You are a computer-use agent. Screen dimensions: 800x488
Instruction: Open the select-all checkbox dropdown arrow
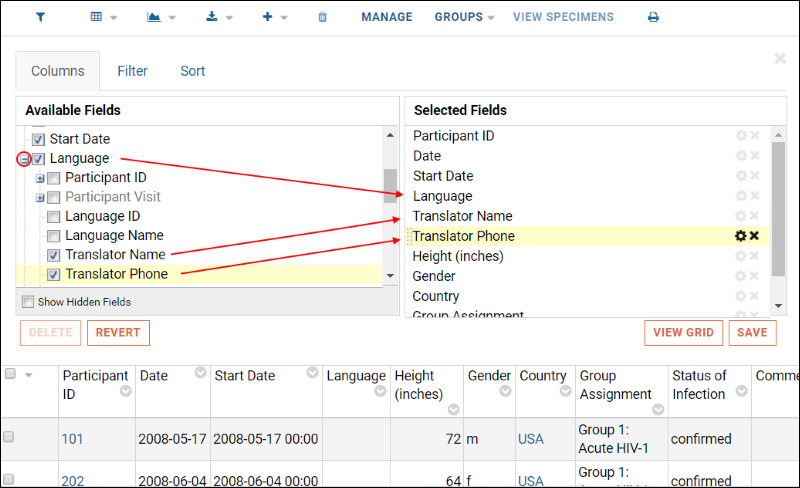pyautogui.click(x=29, y=375)
